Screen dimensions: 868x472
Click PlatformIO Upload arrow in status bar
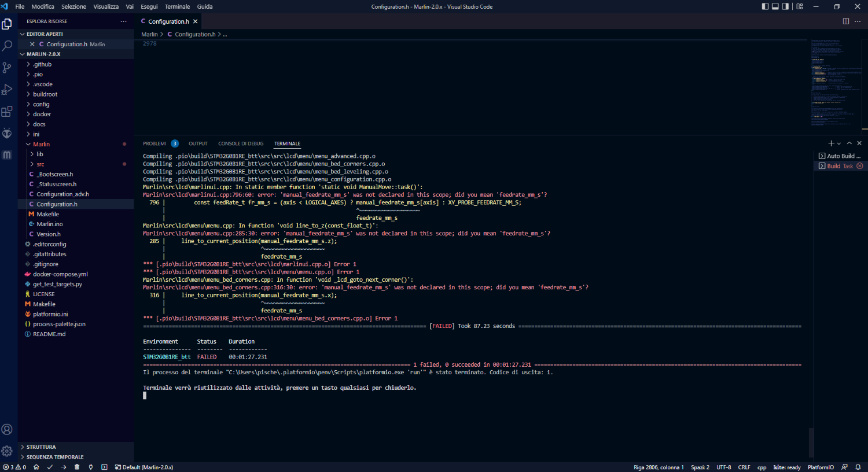point(64,467)
